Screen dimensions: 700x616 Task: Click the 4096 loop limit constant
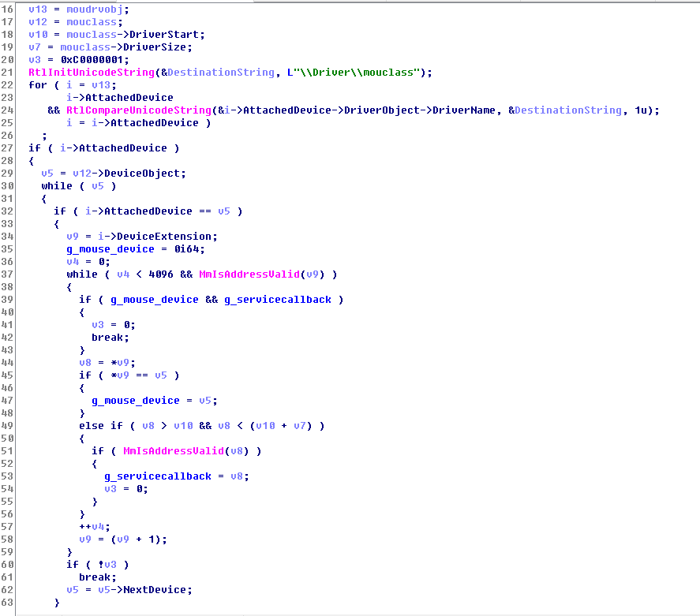161,274
